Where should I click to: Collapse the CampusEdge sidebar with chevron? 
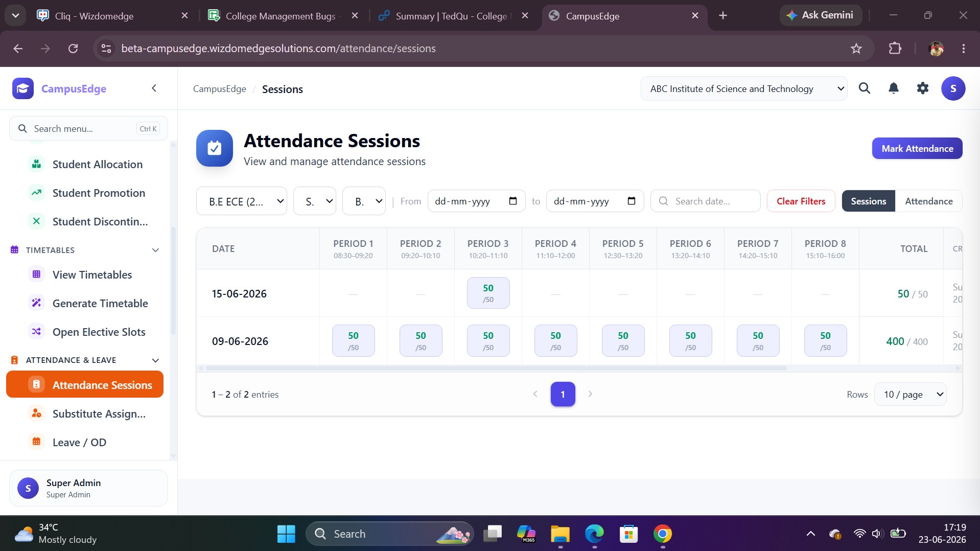[x=154, y=88]
